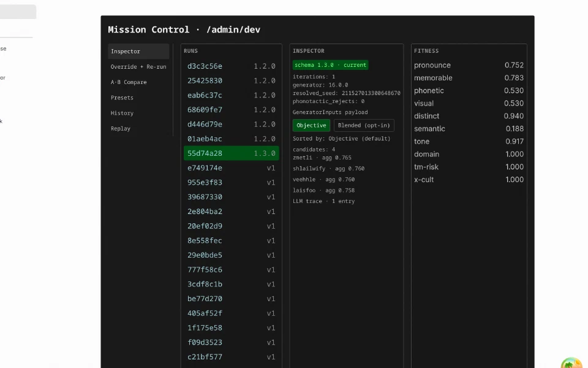The width and height of the screenshot is (588, 368).
Task: Click the RUNS panel header
Action: 191,51
